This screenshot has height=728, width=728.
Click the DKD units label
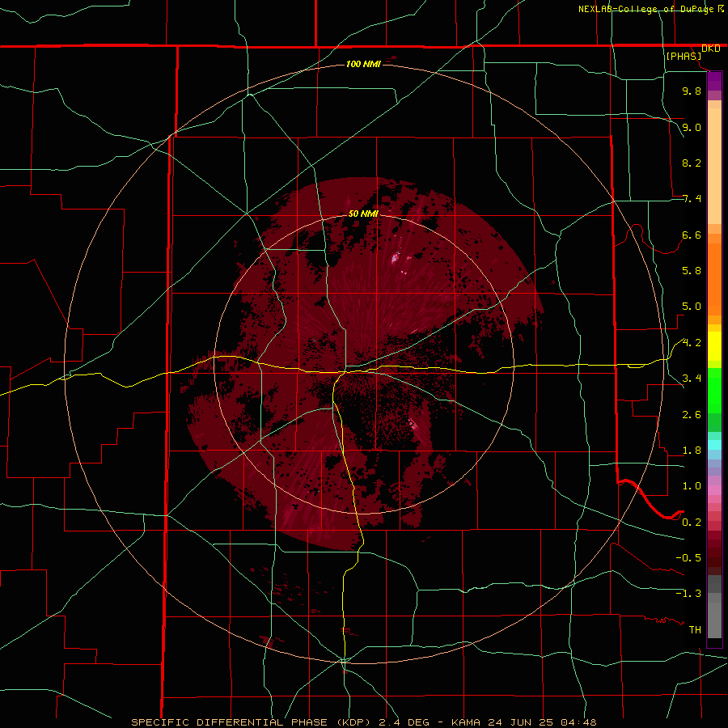pyautogui.click(x=711, y=49)
